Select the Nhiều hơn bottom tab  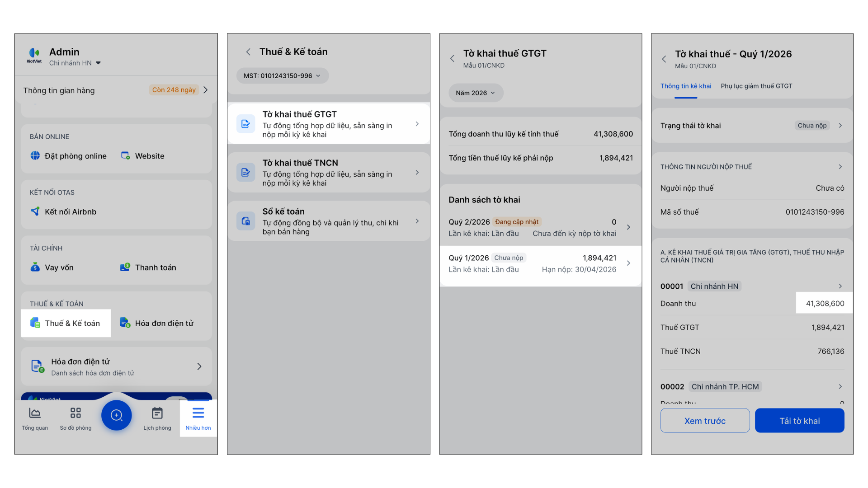pos(198,418)
